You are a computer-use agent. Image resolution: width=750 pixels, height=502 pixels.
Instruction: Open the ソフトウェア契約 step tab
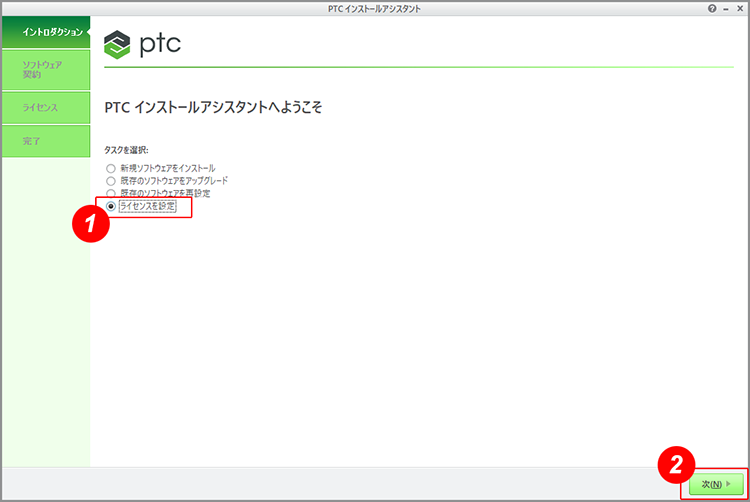pyautogui.click(x=45, y=69)
